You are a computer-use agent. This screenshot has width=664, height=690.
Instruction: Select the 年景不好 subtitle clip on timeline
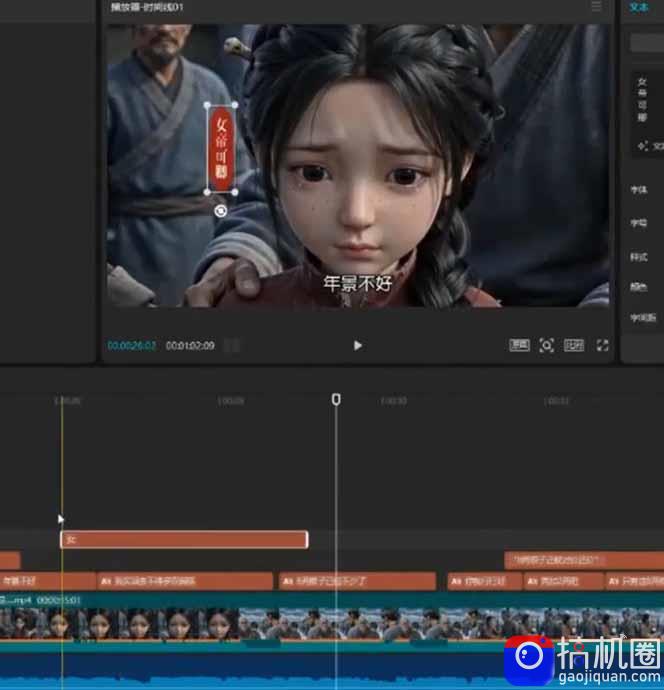[48, 581]
